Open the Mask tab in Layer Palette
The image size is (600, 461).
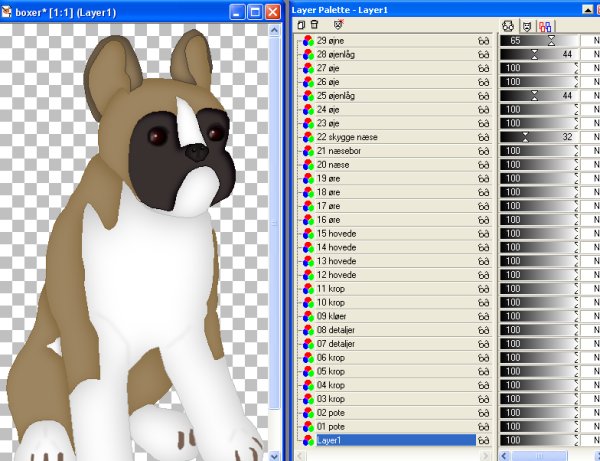[x=526, y=24]
